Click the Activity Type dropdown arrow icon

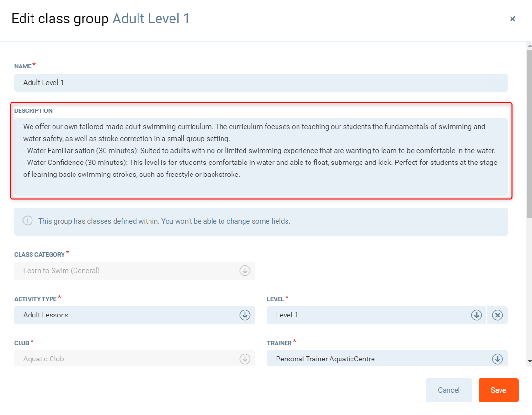coord(245,315)
